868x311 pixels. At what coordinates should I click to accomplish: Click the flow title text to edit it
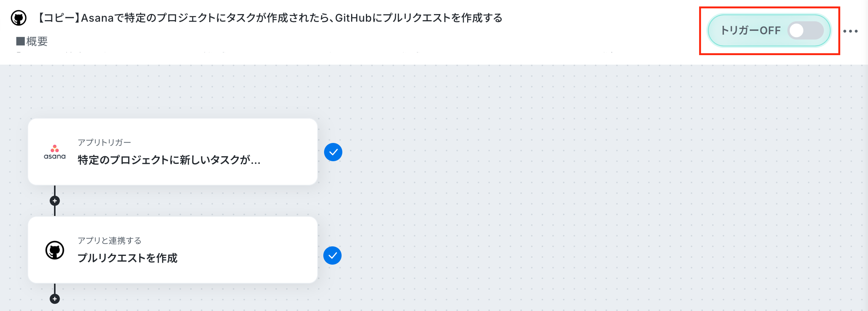point(270,18)
